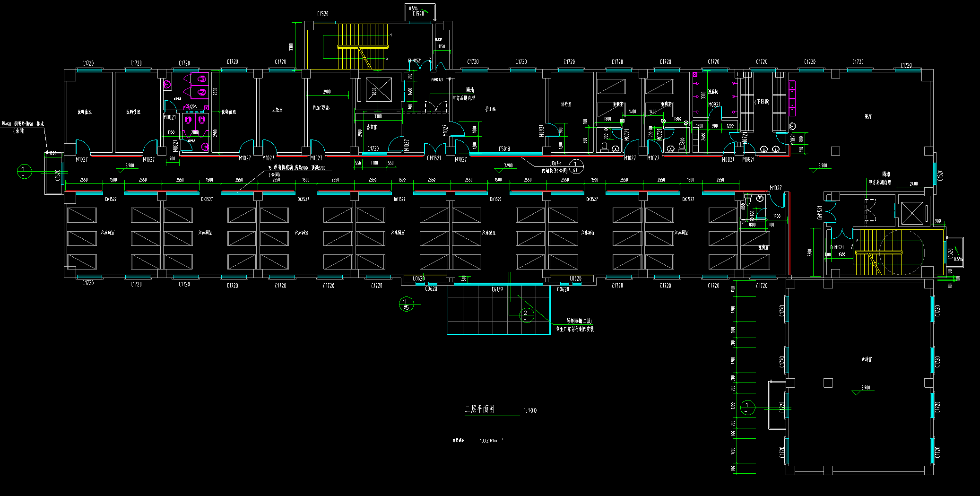Click the circled 2 section marker
Image resolution: width=980 pixels, height=496 pixels.
(526, 315)
